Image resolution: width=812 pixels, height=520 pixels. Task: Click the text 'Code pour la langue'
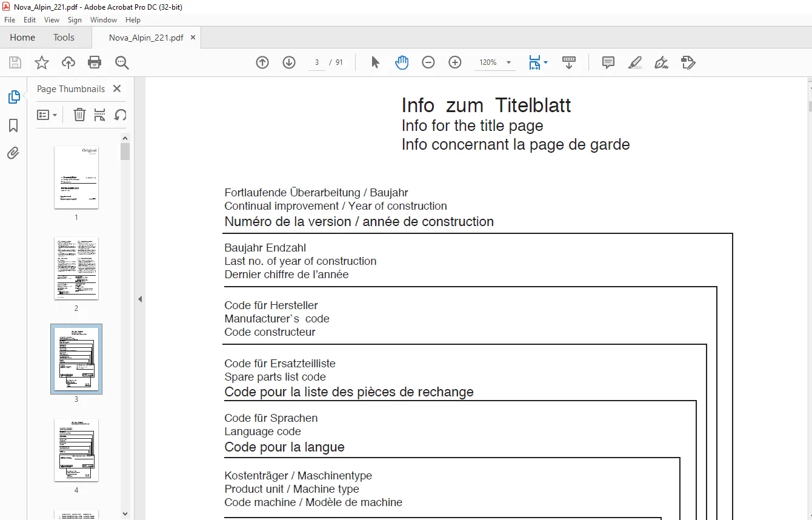click(284, 447)
